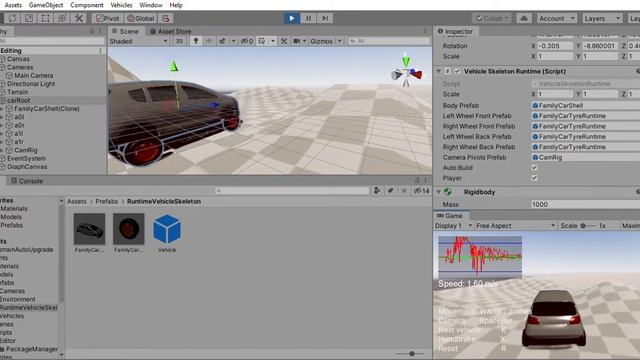Image resolution: width=640 pixels, height=360 pixels.
Task: Adjust Project panel icon size slider
Action: pyautogui.click(x=409, y=353)
